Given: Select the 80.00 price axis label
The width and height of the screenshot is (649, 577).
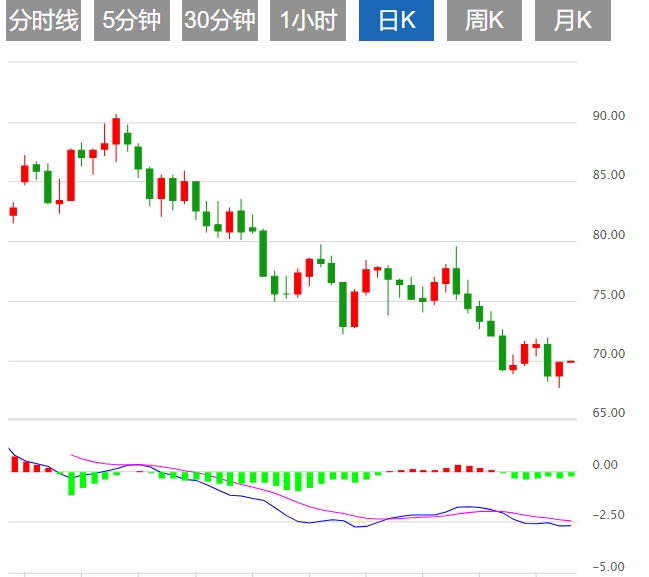Looking at the screenshot, I should (x=608, y=235).
